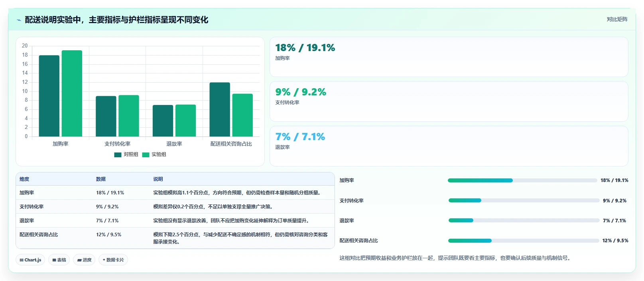Viewport: 644px width, 281px height.
Task: Click the 加购率 progress bar
Action: [x=522, y=180]
